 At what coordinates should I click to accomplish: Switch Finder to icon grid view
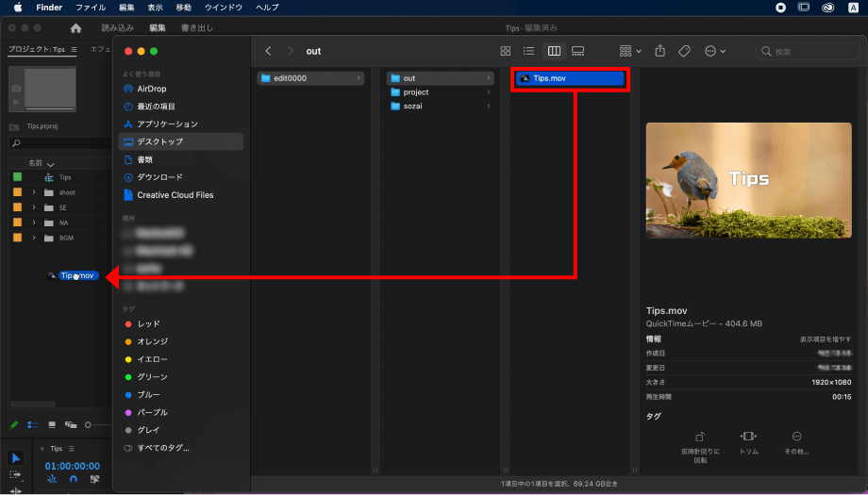506,51
